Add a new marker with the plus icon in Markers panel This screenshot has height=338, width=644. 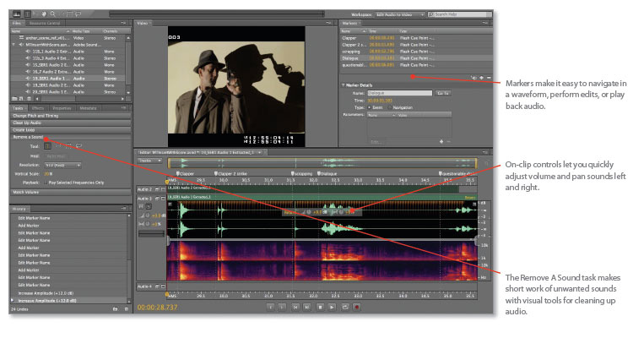click(481, 77)
